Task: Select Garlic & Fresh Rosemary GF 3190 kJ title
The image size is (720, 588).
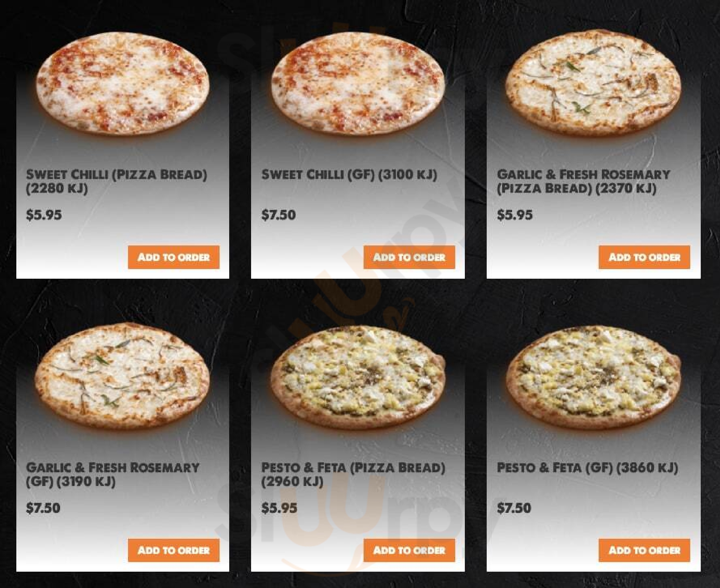Action: [x=113, y=474]
